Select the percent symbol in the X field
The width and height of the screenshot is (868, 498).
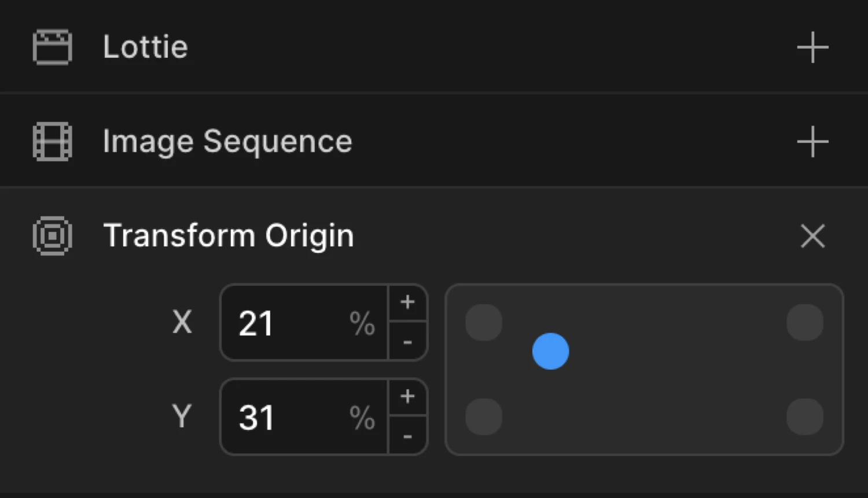[363, 324]
